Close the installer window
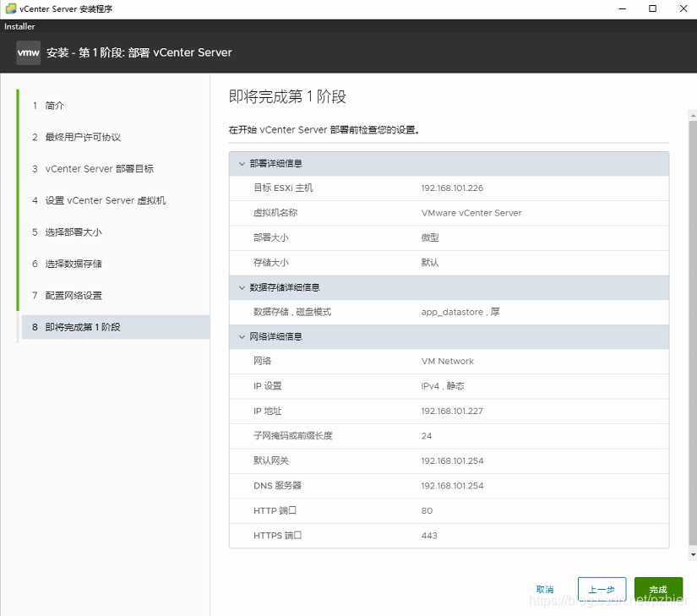The image size is (697, 616). (x=683, y=8)
